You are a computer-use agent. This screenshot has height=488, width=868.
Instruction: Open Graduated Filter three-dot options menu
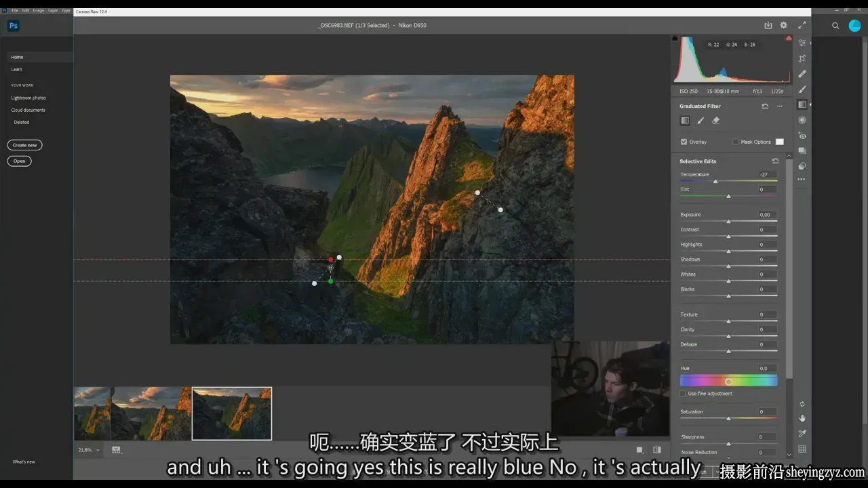pyautogui.click(x=780, y=106)
